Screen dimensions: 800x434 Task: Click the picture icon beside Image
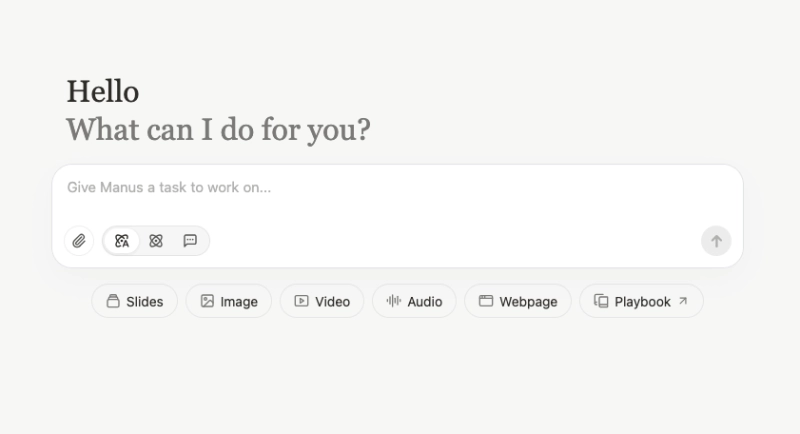click(x=207, y=301)
